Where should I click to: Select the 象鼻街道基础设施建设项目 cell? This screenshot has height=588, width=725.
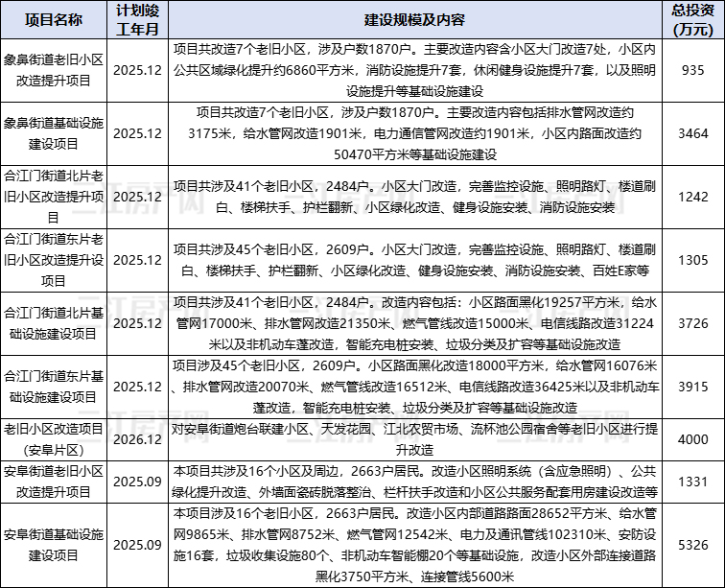click(x=54, y=133)
